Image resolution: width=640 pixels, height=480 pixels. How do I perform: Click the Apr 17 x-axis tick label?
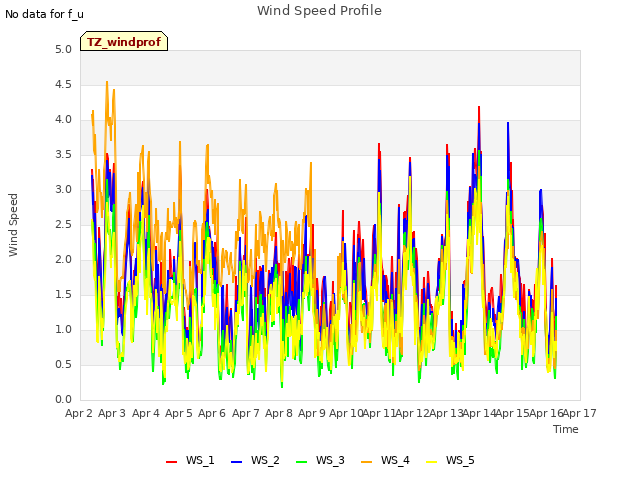[580, 413]
